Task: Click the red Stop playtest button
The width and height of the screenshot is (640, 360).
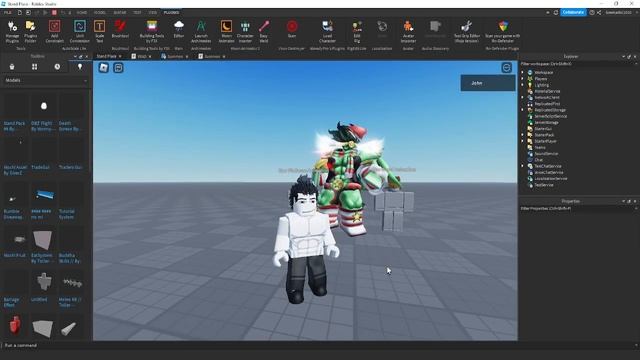Action: tap(54, 13)
